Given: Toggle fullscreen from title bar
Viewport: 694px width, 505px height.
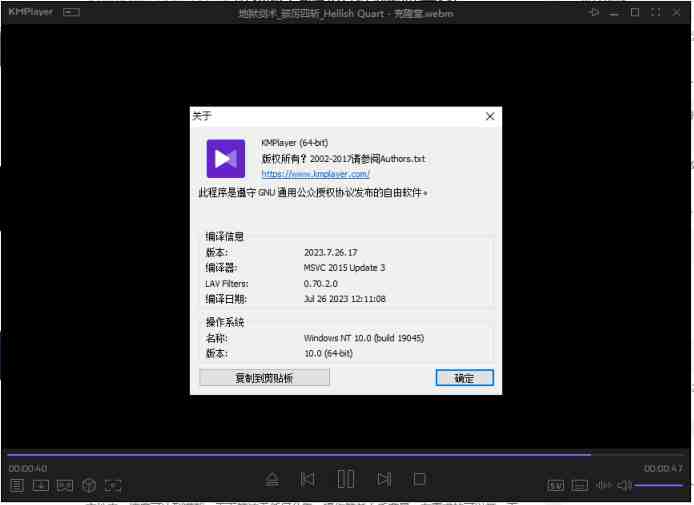Looking at the screenshot, I should pyautogui.click(x=656, y=12).
